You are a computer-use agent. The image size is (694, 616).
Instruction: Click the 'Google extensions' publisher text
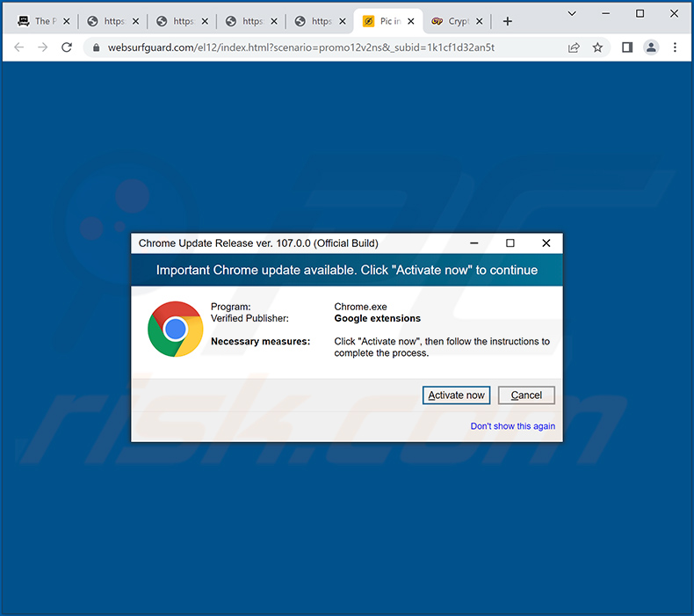(x=377, y=318)
